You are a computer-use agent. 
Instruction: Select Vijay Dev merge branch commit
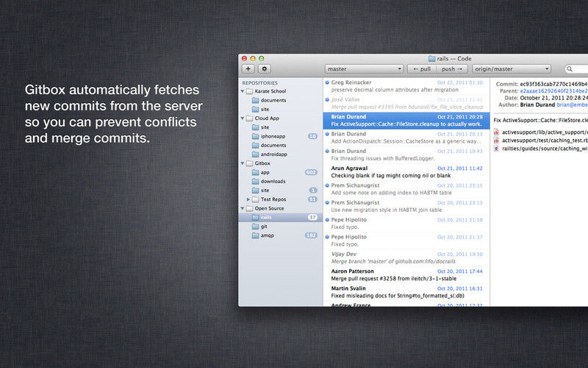tap(406, 258)
